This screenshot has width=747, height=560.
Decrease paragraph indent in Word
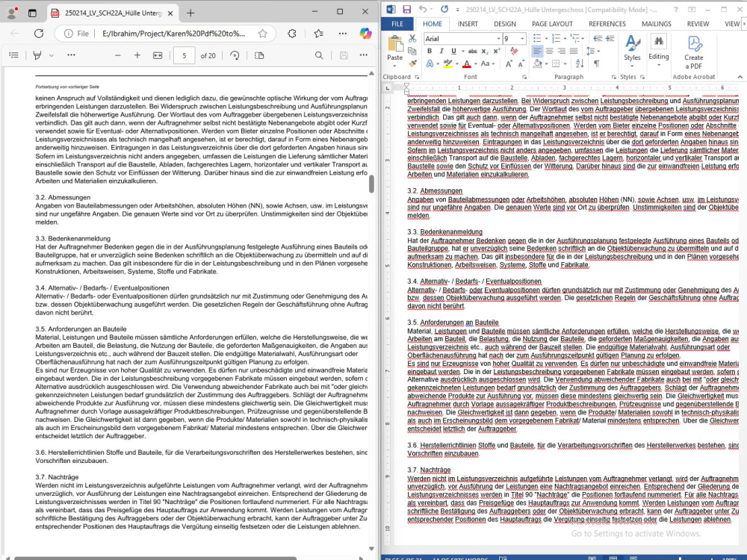click(598, 39)
